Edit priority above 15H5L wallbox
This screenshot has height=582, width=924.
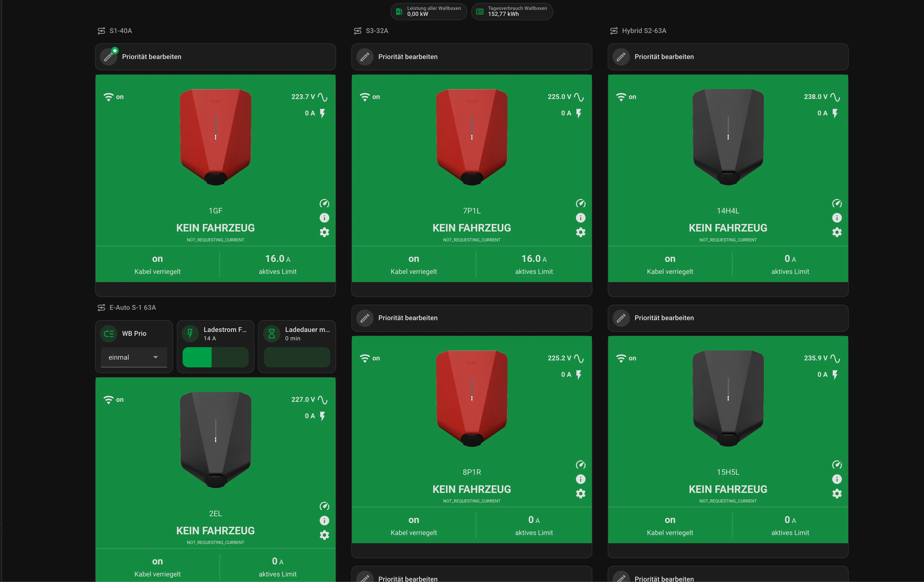pos(728,318)
